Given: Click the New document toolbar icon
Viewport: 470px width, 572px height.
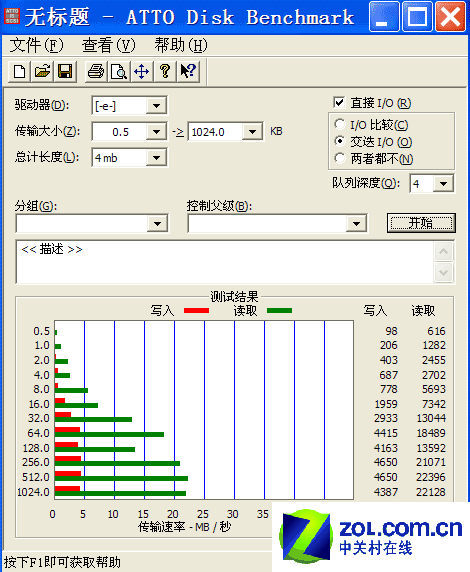Looking at the screenshot, I should click(x=19, y=72).
